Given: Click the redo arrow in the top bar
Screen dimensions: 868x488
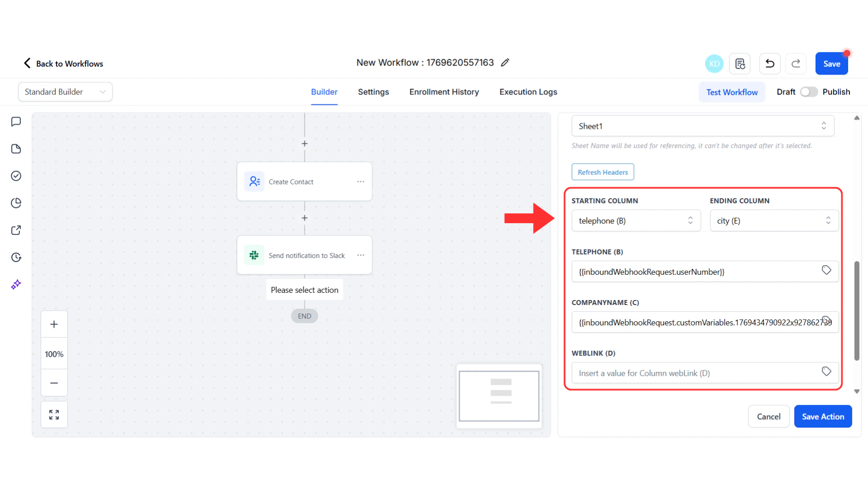Looking at the screenshot, I should [x=796, y=63].
